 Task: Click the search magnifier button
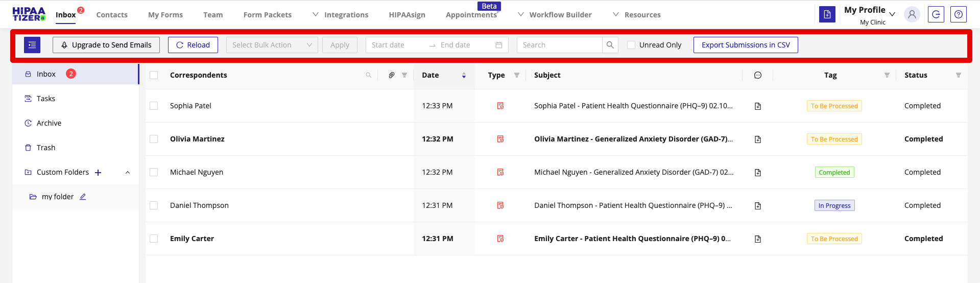pos(610,45)
